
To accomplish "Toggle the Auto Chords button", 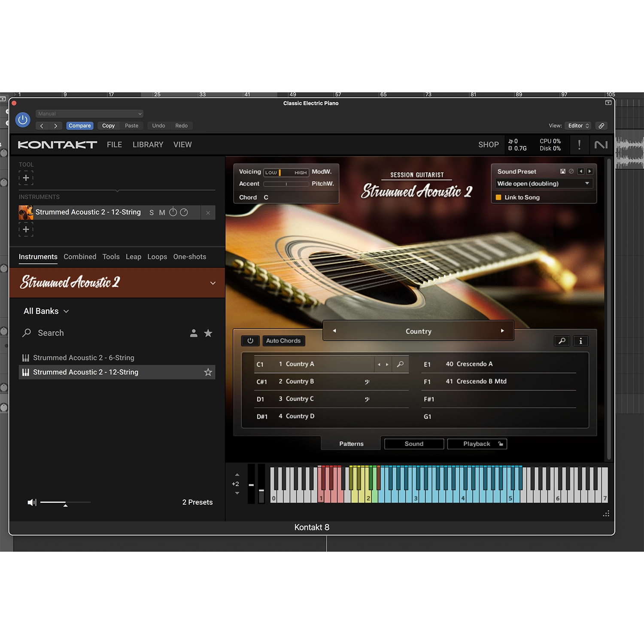I will [283, 341].
